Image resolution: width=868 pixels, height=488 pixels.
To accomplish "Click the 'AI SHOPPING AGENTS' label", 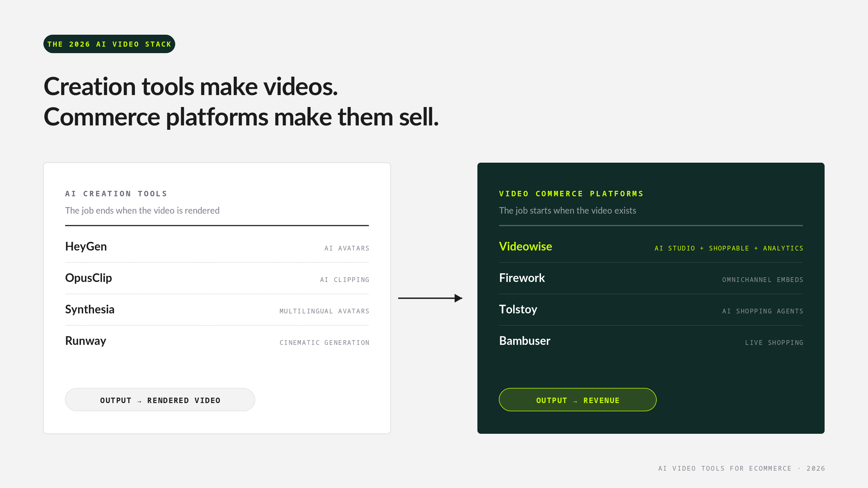I will 763,311.
